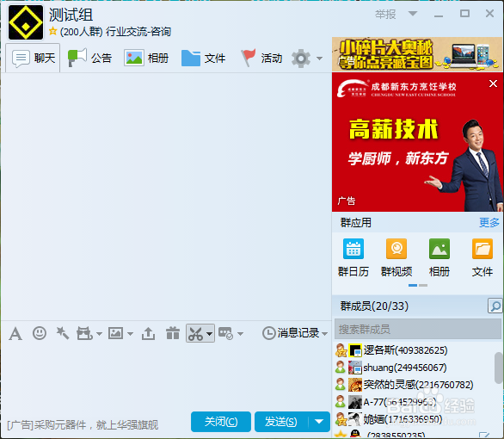Click the group settings gear icon

tap(301, 59)
